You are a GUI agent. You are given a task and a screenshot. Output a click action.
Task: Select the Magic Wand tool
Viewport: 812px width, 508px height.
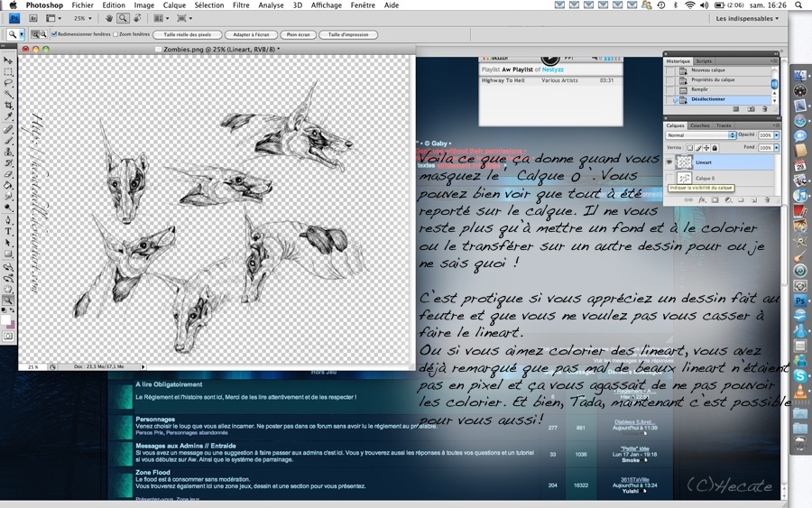click(x=8, y=94)
